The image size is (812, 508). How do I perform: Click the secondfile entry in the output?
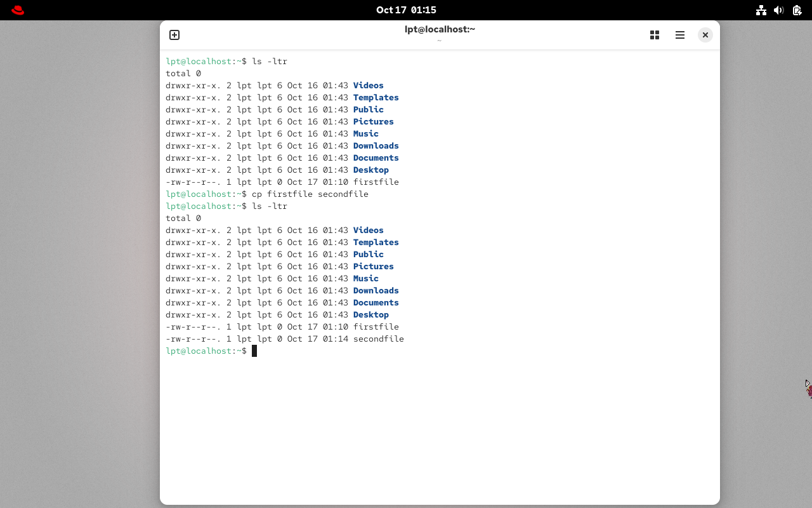[382, 338]
